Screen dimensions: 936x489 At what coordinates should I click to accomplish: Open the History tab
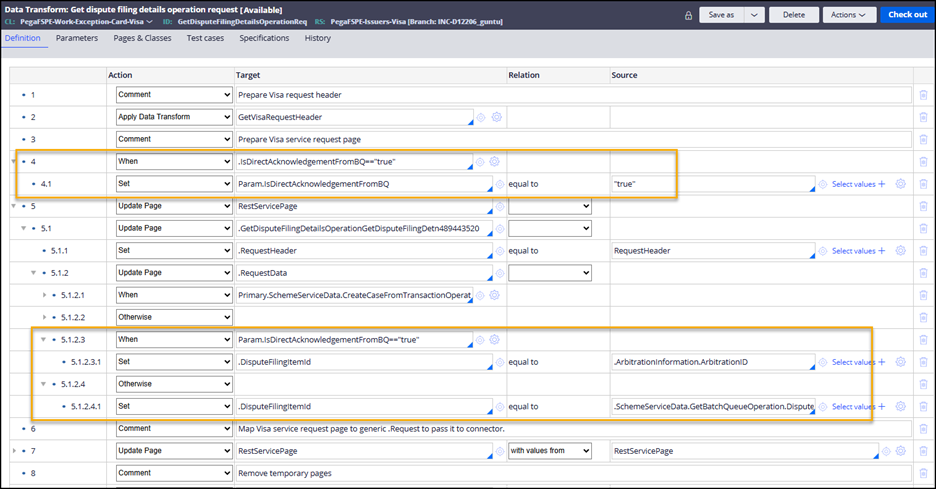pos(318,38)
